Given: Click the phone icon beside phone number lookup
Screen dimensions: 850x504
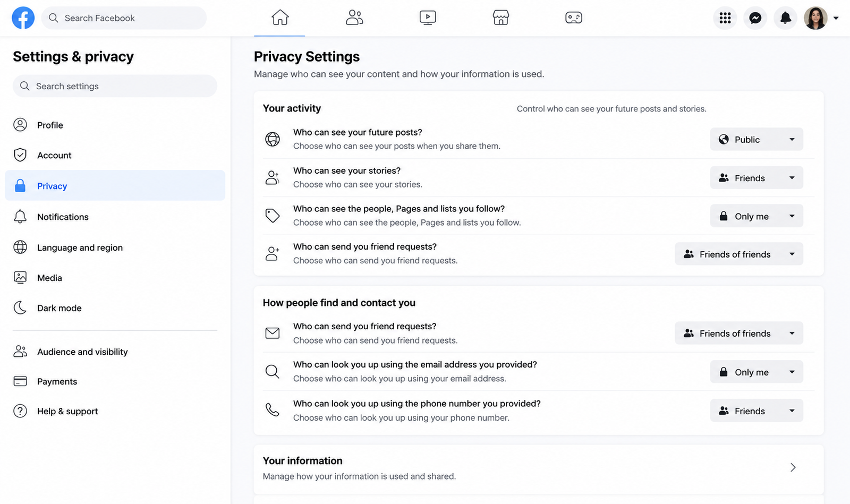Looking at the screenshot, I should point(273,410).
